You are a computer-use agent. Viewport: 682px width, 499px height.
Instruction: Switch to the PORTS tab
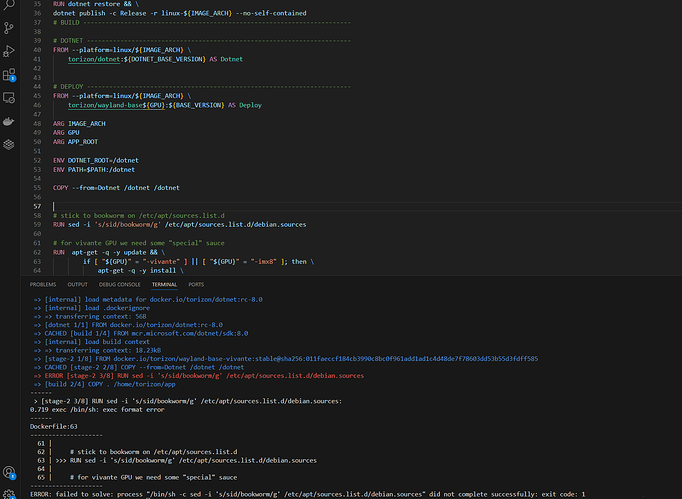tap(196, 285)
